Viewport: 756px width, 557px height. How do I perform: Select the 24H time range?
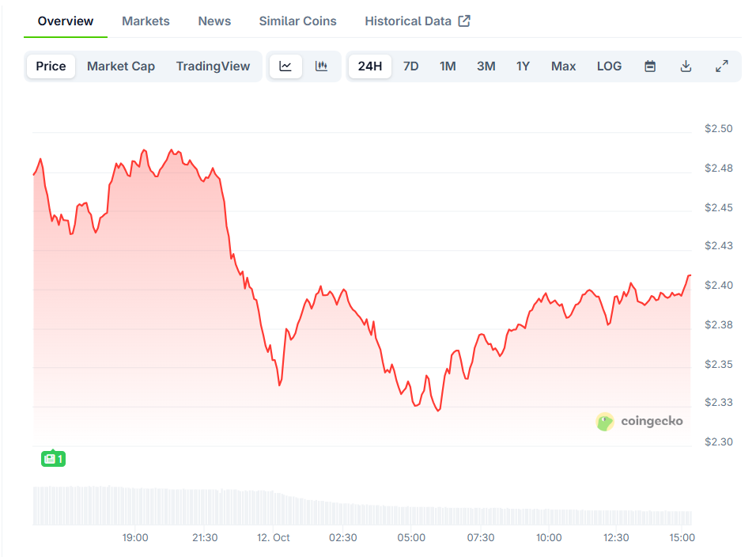(x=369, y=66)
